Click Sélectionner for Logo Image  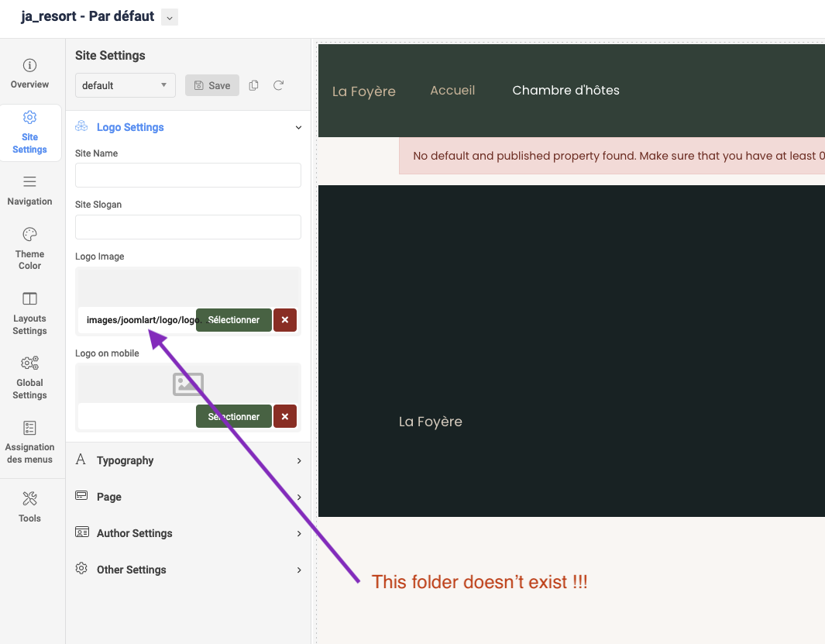(x=234, y=320)
